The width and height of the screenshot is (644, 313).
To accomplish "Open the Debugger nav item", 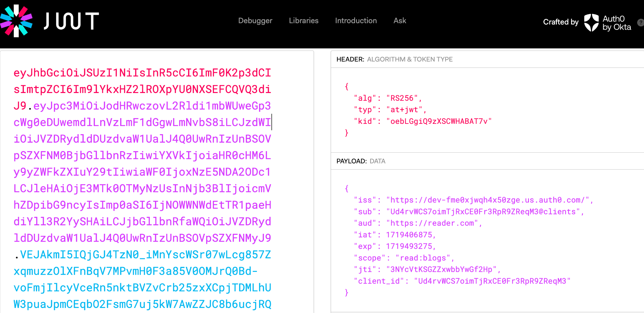I will click(255, 21).
